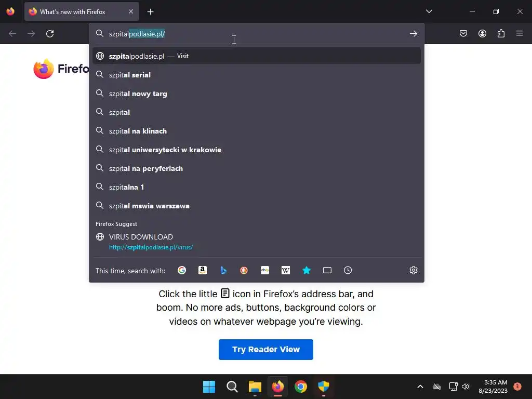Open the network status tray icon

coord(453,387)
